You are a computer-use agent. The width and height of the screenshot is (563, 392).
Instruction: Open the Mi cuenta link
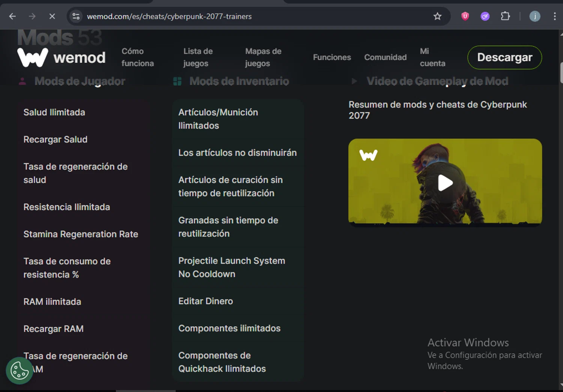pos(432,57)
